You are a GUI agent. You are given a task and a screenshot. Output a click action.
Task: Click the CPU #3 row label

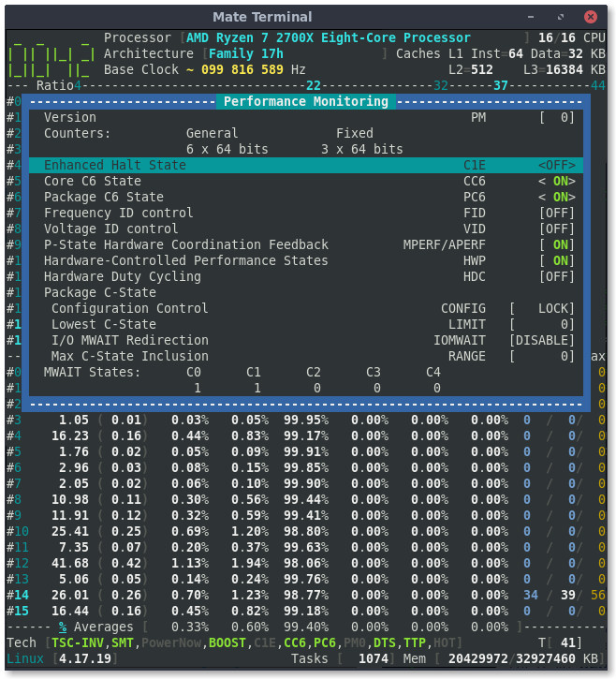[14, 420]
